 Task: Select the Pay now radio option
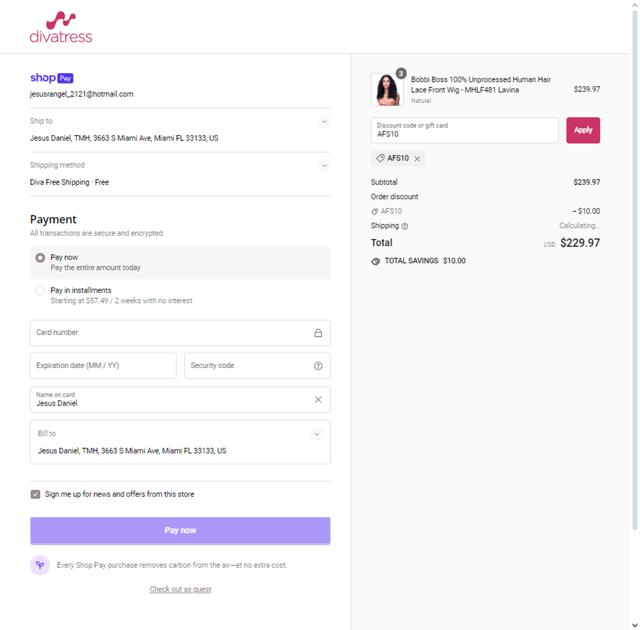(40, 258)
